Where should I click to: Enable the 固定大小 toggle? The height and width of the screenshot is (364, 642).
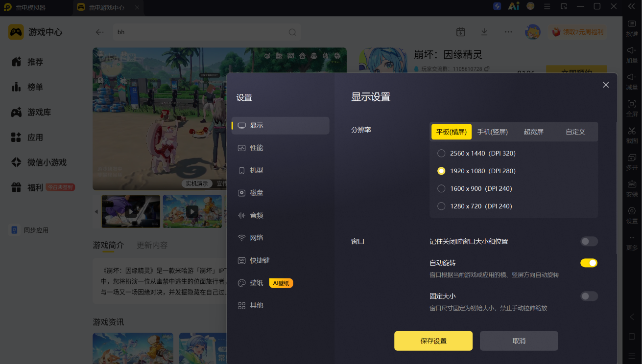pyautogui.click(x=589, y=296)
